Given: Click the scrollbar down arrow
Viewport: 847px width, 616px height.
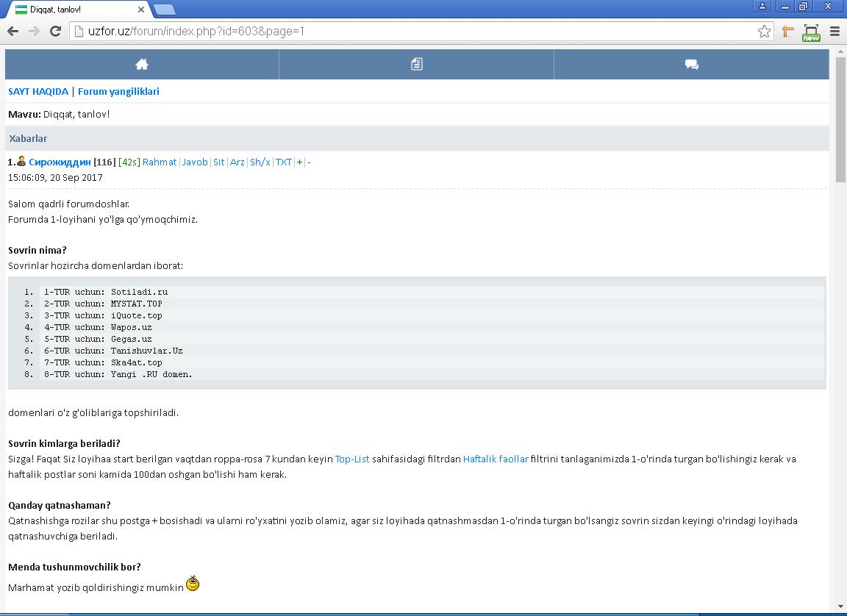Looking at the screenshot, I should tap(840, 607).
